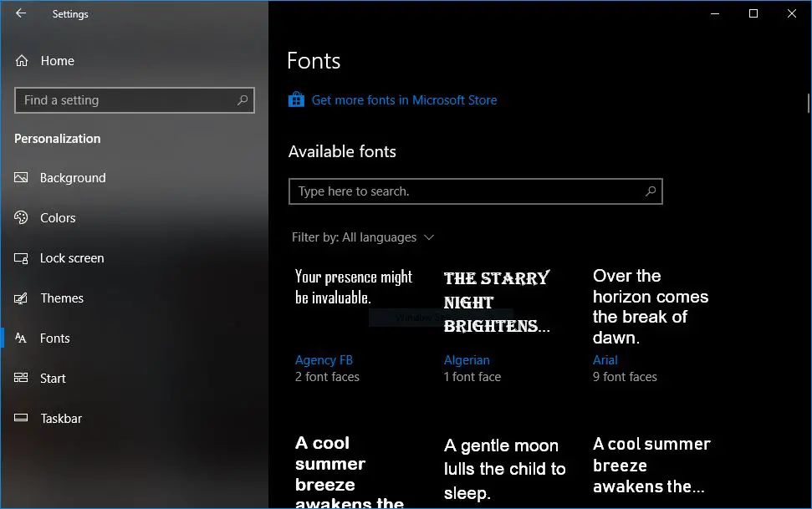This screenshot has height=509, width=812.
Task: Click '2 font faces' under Agency FB
Action: tap(327, 377)
